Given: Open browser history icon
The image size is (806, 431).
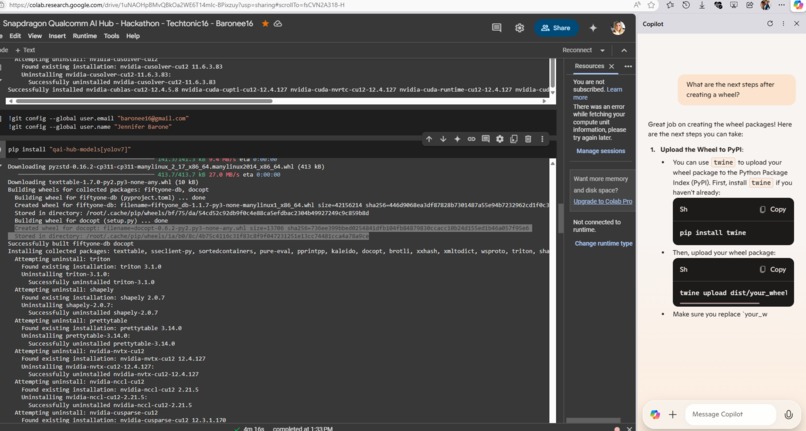Looking at the screenshot, I should click(x=686, y=5).
